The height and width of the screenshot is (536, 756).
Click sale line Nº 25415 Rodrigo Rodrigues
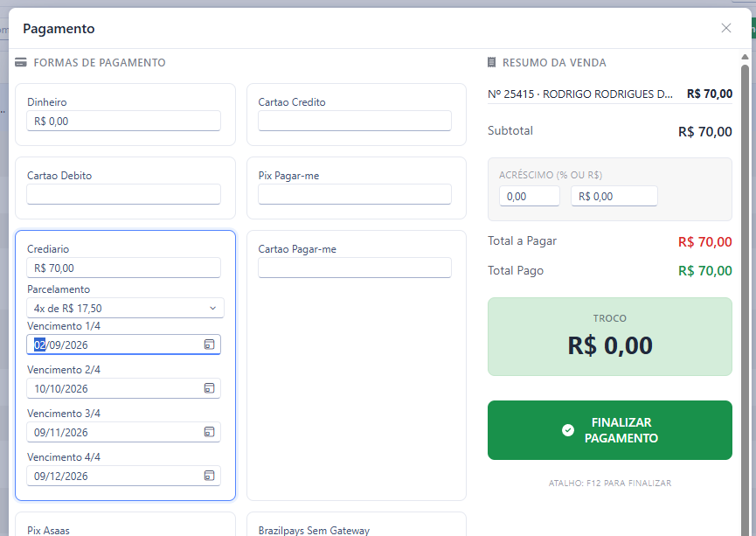tap(610, 94)
